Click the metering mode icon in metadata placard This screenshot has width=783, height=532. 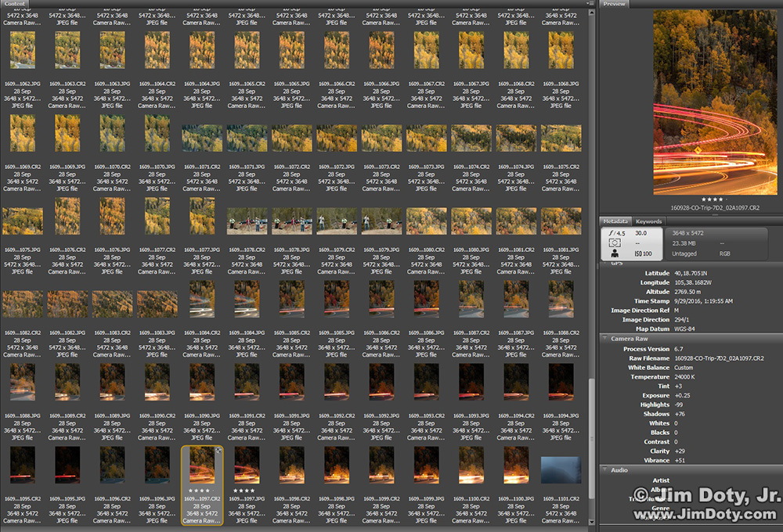615,243
